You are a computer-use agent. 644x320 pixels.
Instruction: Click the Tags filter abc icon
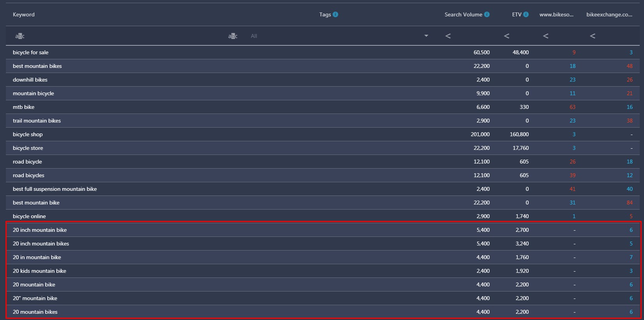pos(233,36)
